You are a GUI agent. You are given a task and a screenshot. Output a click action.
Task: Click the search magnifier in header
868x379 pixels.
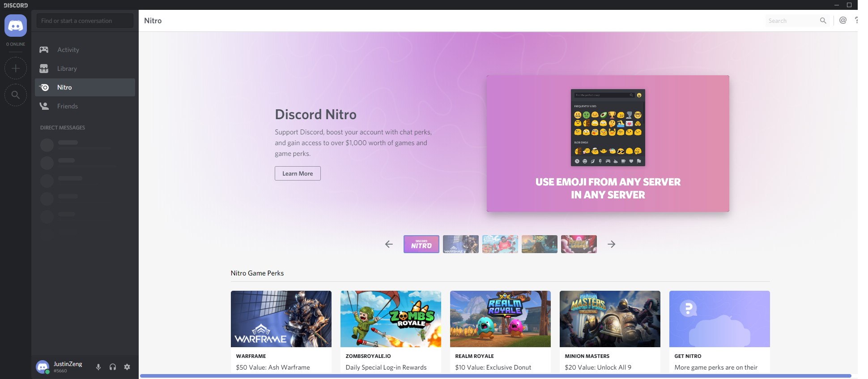click(x=823, y=21)
